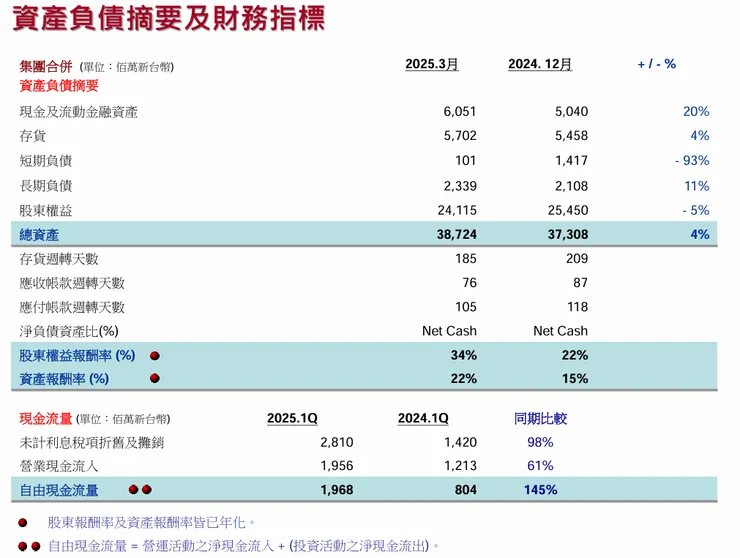The width and height of the screenshot is (740, 558).
Task: Click the value 209
Action: coord(577,259)
